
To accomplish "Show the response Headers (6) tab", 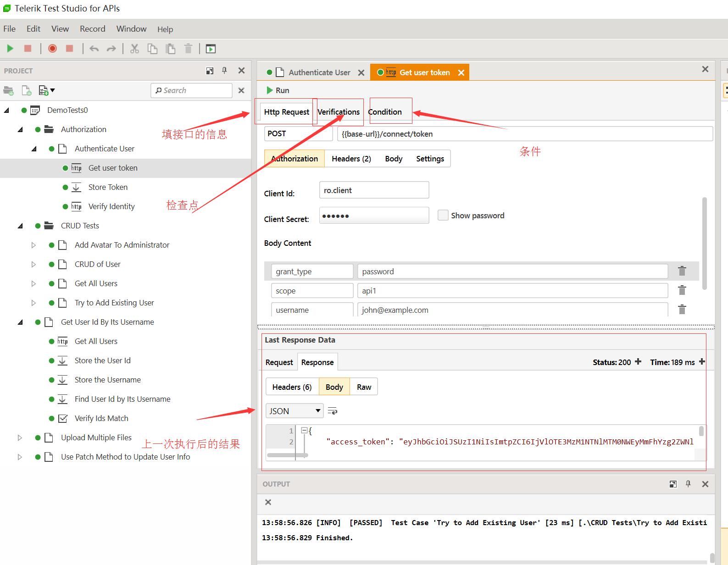I will pyautogui.click(x=292, y=387).
